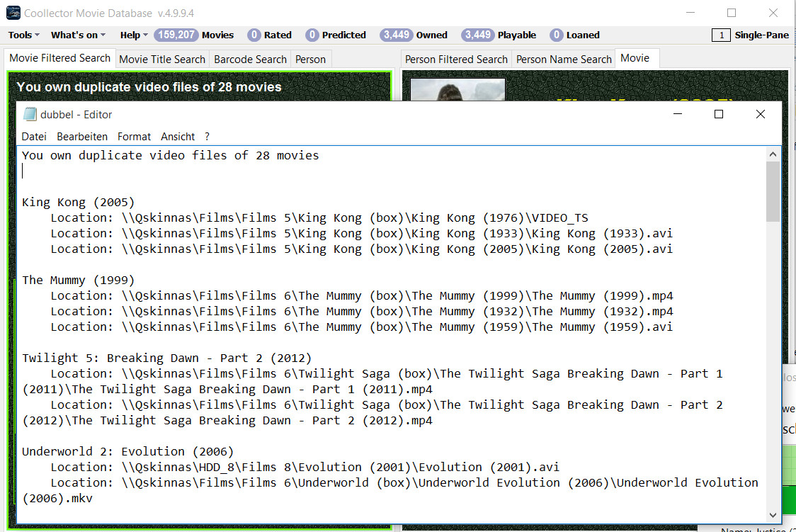Click the The Mummy (1999).mp4 location line
Viewport: 796px width, 532px height.
coord(361,296)
